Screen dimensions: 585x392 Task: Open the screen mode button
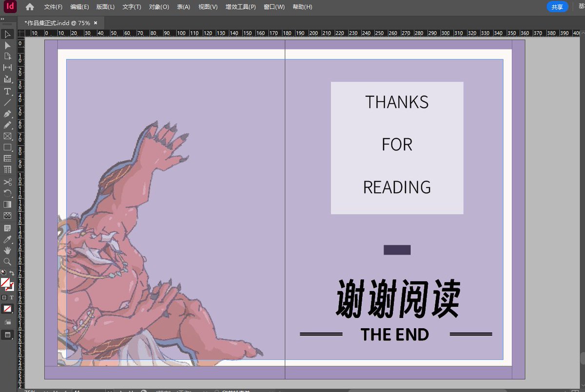[x=7, y=335]
